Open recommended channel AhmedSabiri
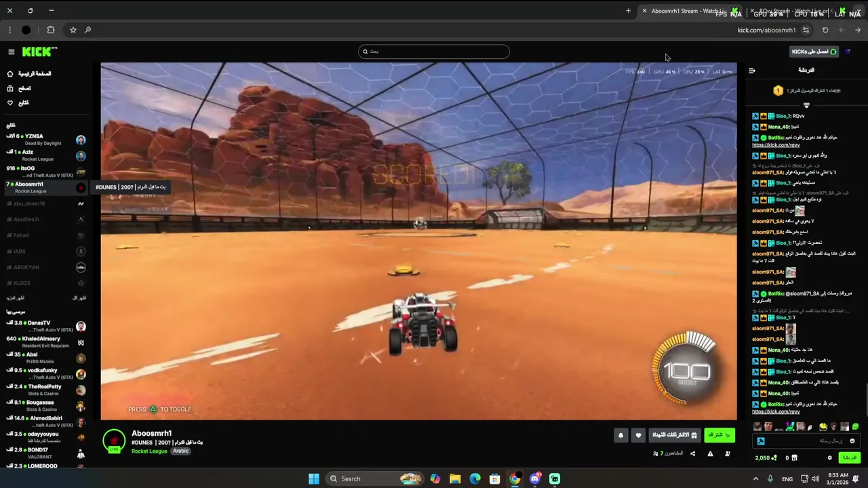Screen dimensions: 868x488 (x=45, y=422)
